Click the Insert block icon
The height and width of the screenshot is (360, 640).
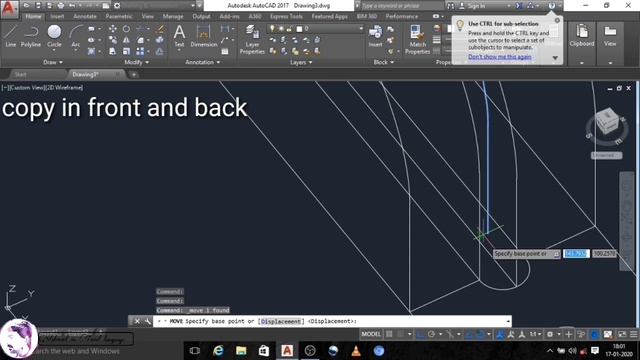click(375, 36)
